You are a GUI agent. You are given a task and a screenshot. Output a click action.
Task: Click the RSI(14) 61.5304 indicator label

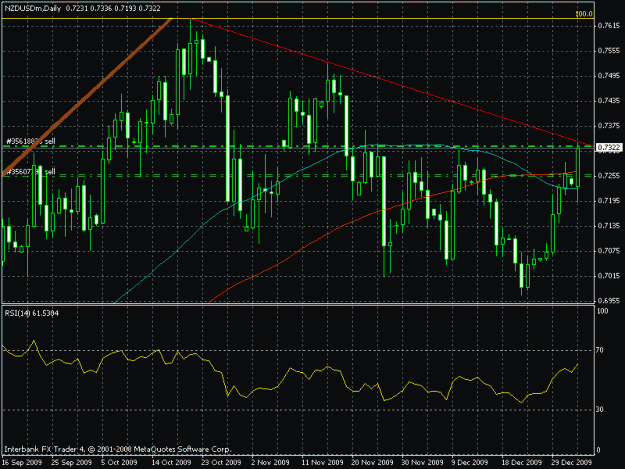tap(31, 313)
